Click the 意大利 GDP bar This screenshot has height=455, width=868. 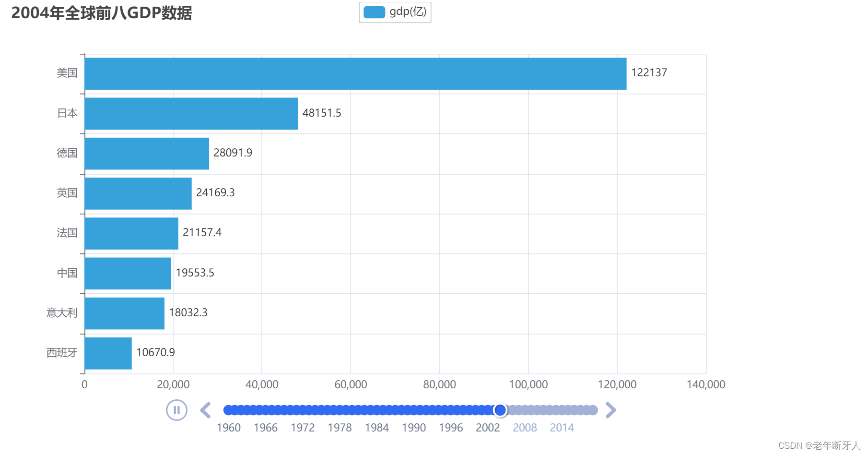125,313
